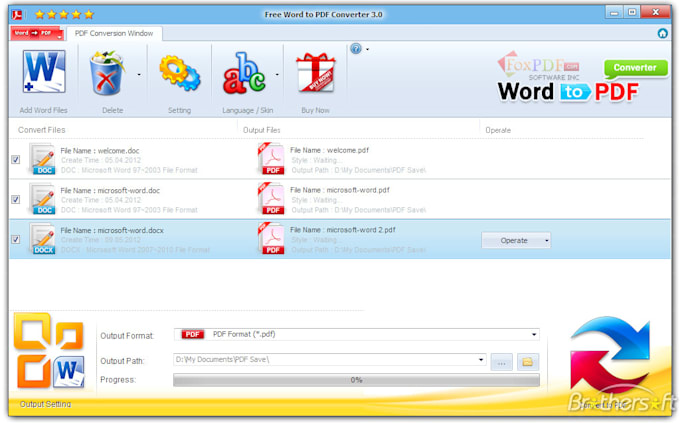The image size is (680, 423).
Task: Click the Buy Now label text
Action: pos(315,111)
